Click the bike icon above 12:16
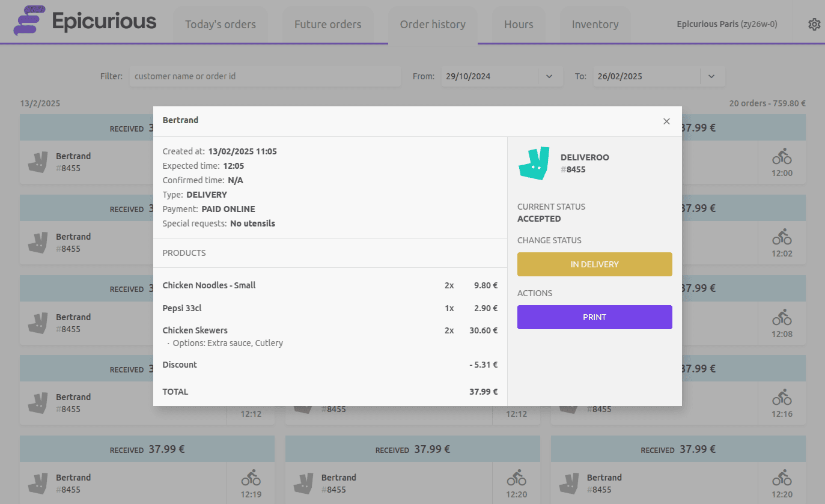This screenshot has width=825, height=504. [x=782, y=397]
